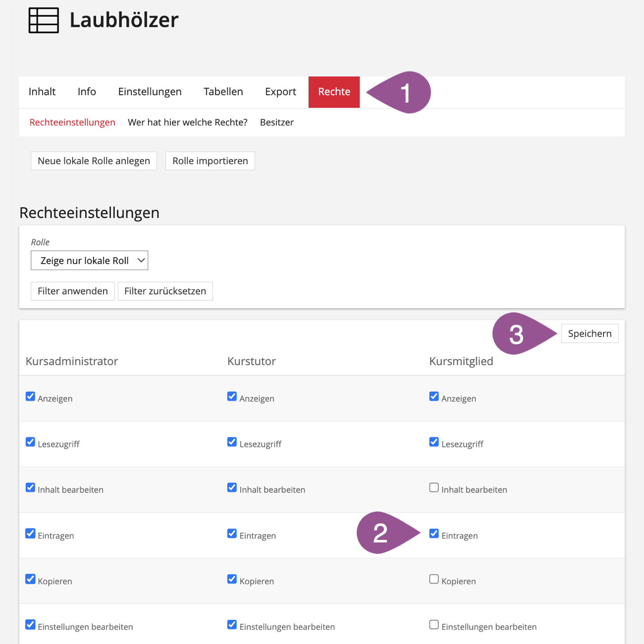The image size is (644, 644).
Task: Click the Laubhölzer table icon
Action: [44, 21]
